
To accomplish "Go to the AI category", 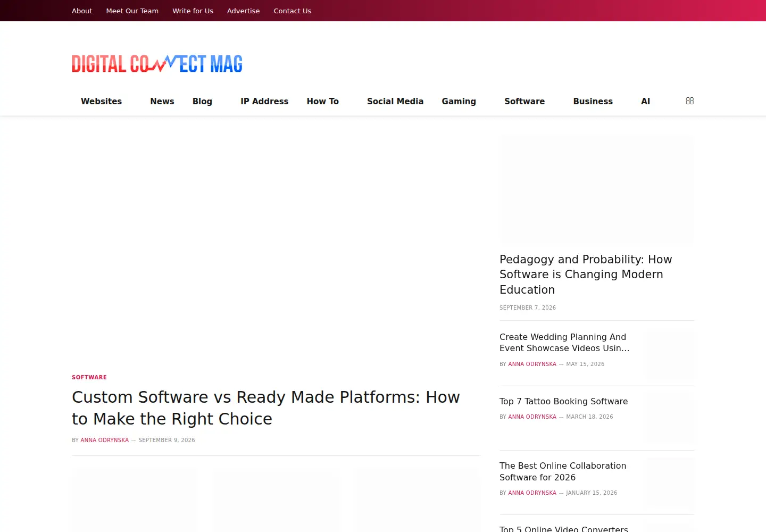I will pyautogui.click(x=646, y=101).
